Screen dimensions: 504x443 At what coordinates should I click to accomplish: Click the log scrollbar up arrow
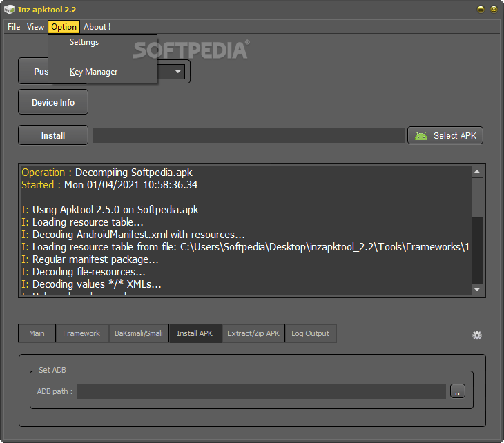477,172
